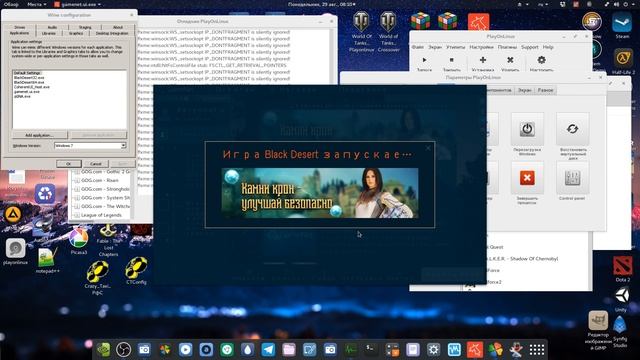The height and width of the screenshot is (360, 640).
Task: Click Cancel in Wine configuration
Action: [96, 164]
